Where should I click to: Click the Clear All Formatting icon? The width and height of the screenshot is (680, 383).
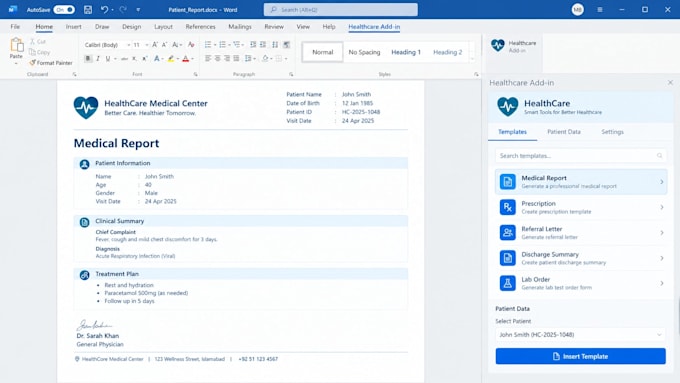click(191, 45)
